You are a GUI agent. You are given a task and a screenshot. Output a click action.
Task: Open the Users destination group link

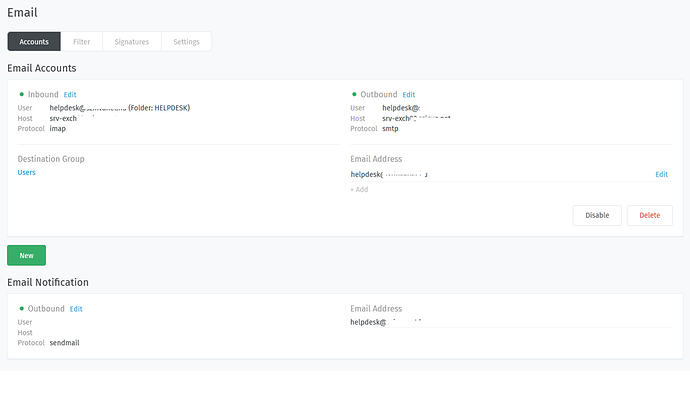point(26,172)
